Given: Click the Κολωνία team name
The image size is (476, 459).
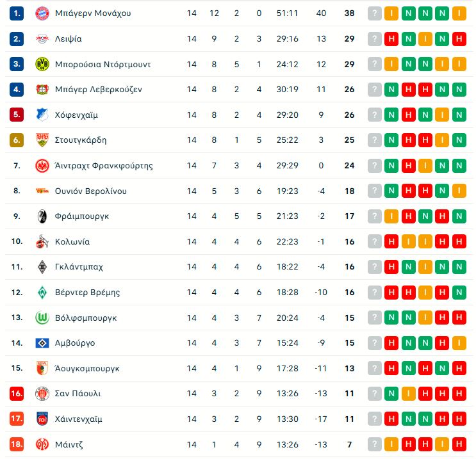Looking at the screenshot, I should (x=73, y=242).
